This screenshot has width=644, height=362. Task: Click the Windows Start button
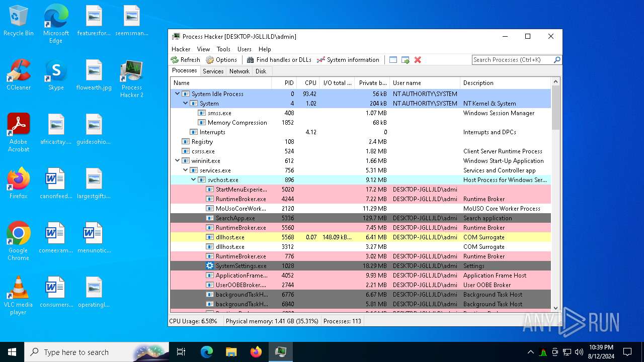point(12,352)
